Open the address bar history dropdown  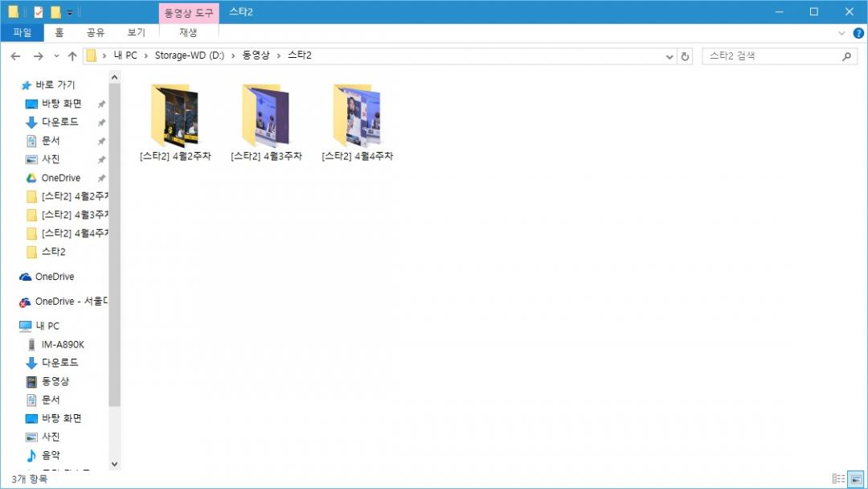(x=670, y=56)
